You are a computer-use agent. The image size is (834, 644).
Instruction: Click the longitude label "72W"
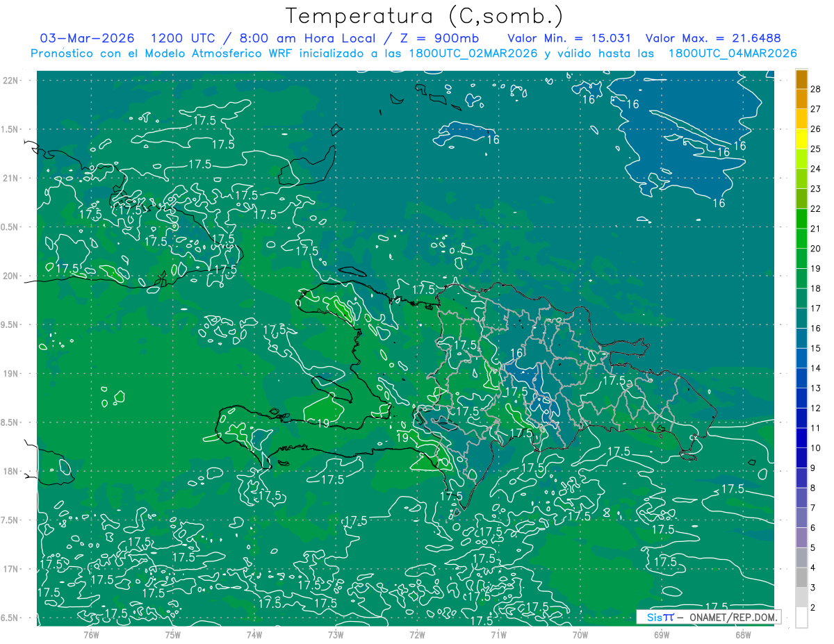tap(417, 635)
